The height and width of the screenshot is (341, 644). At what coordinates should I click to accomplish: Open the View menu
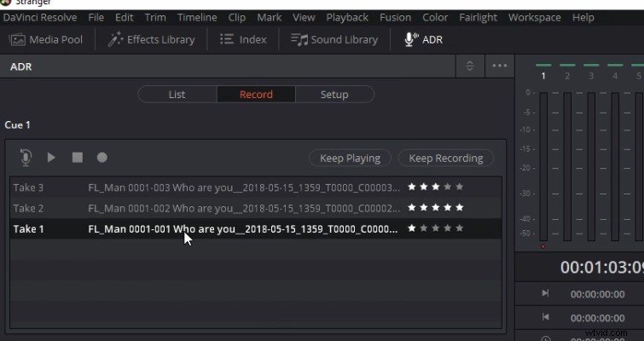[x=304, y=18]
